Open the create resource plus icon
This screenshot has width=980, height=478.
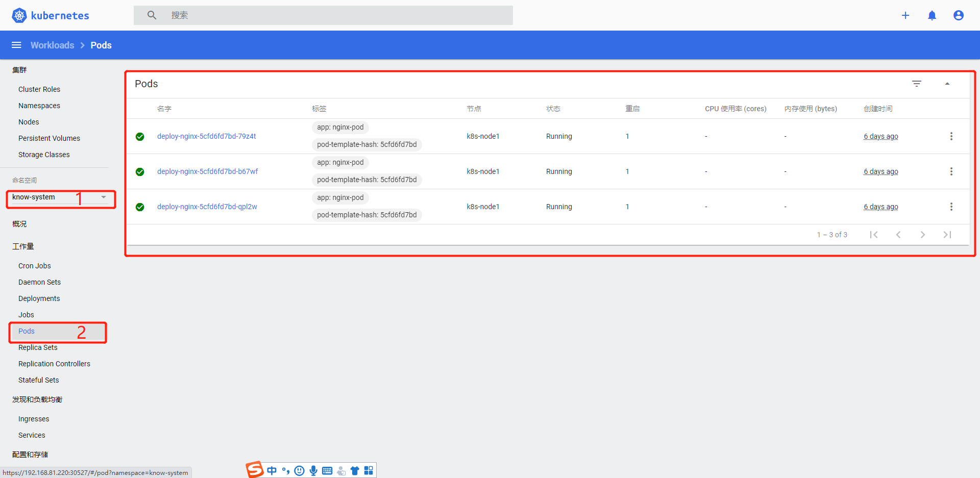[906, 15]
